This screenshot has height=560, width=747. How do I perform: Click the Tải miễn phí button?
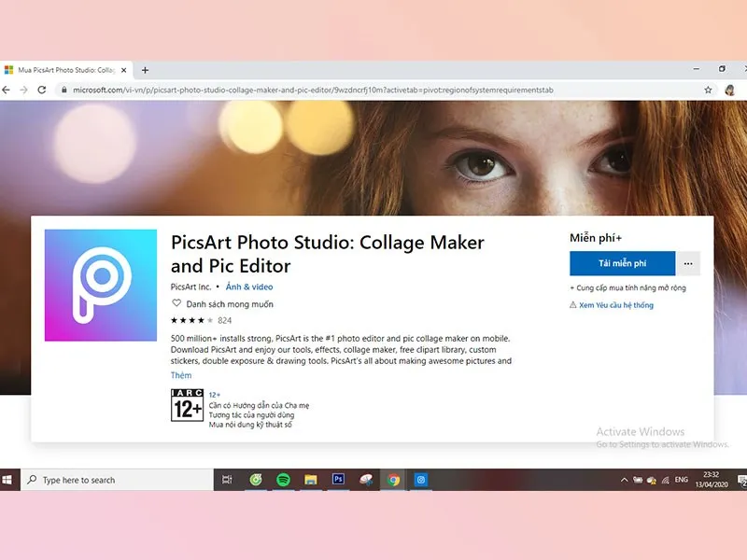click(x=621, y=263)
